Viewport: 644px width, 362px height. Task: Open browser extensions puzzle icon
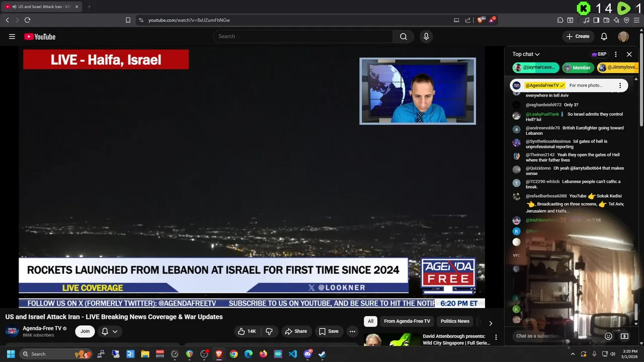pos(560,20)
